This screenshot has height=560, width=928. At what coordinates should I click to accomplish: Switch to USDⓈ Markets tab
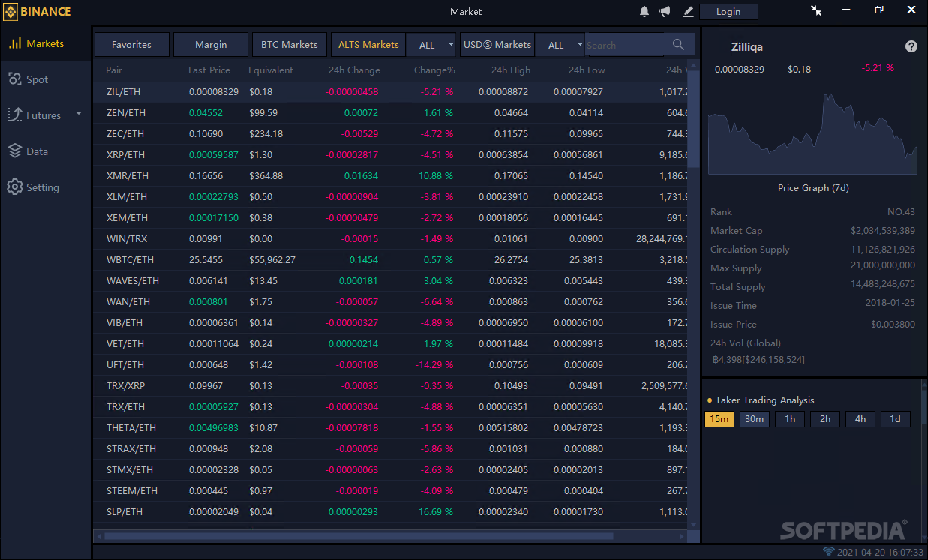coord(497,45)
